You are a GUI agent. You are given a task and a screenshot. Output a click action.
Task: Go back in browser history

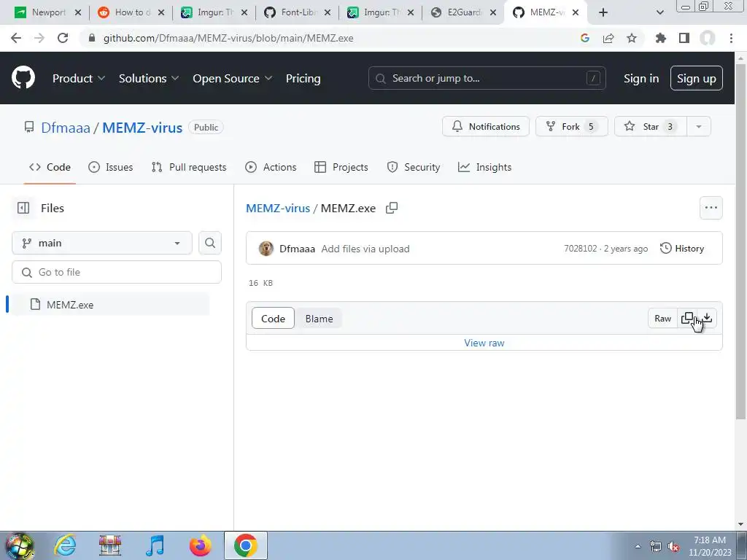(16, 38)
